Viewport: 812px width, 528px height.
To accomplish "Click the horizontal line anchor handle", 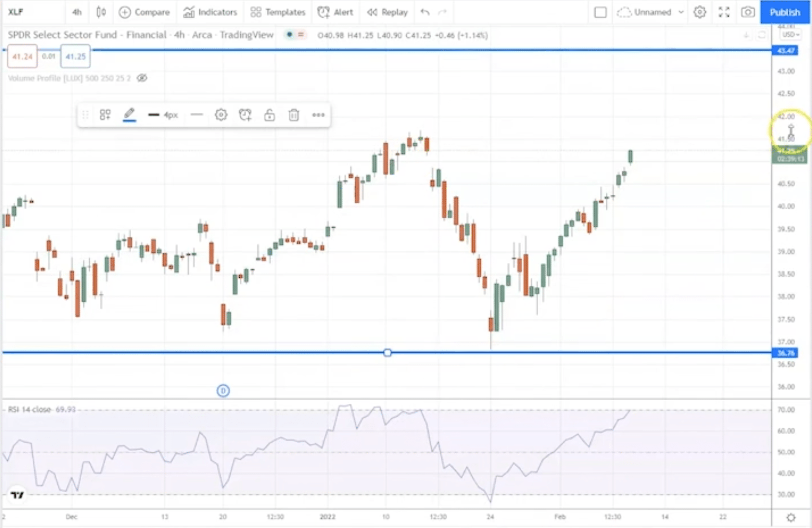I will click(387, 352).
